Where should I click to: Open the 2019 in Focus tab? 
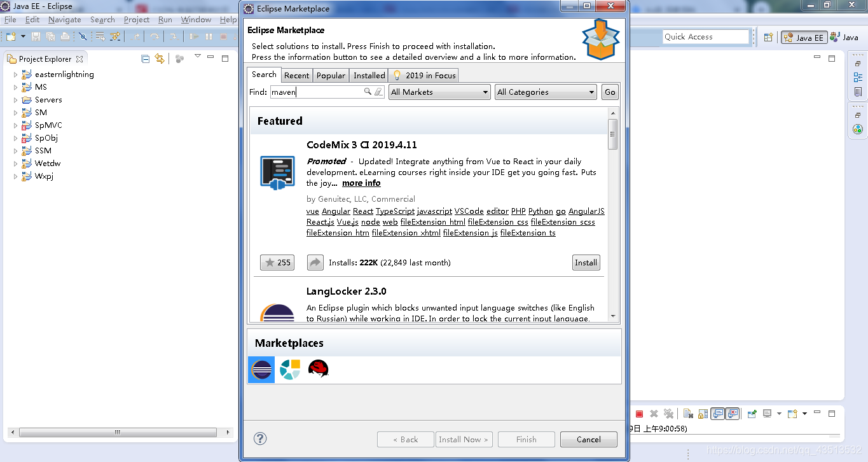(x=424, y=75)
